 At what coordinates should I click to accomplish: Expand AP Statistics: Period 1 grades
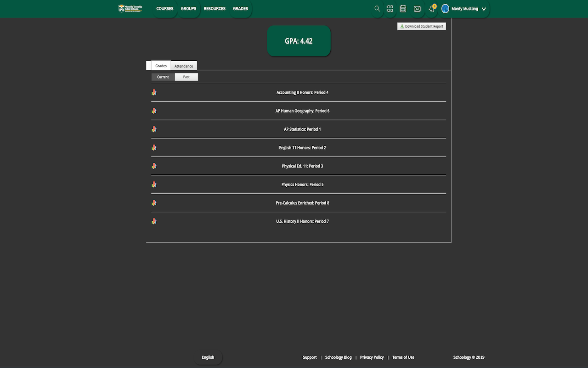(x=302, y=129)
